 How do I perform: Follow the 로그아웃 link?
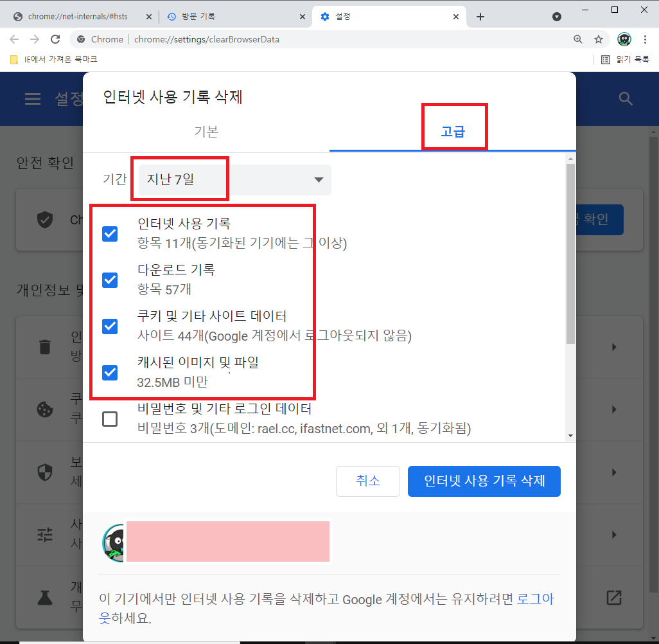(x=536, y=599)
